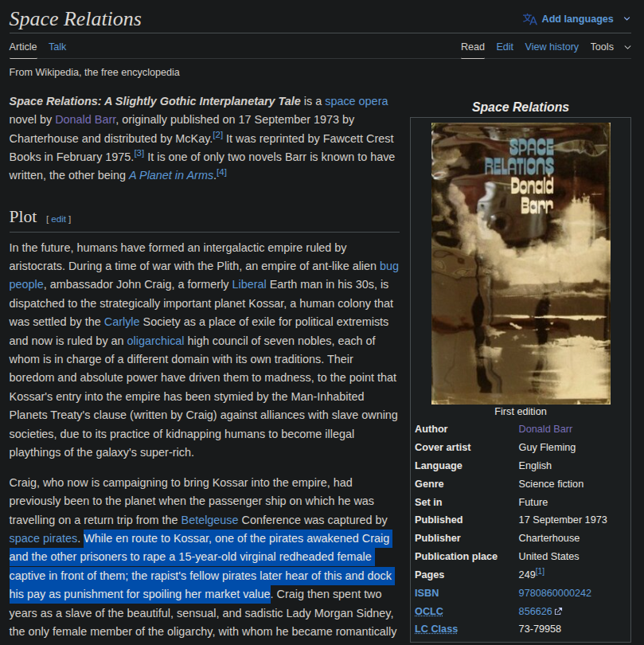Follow the oligarchical link
This screenshot has width=644, height=645.
pos(155,341)
